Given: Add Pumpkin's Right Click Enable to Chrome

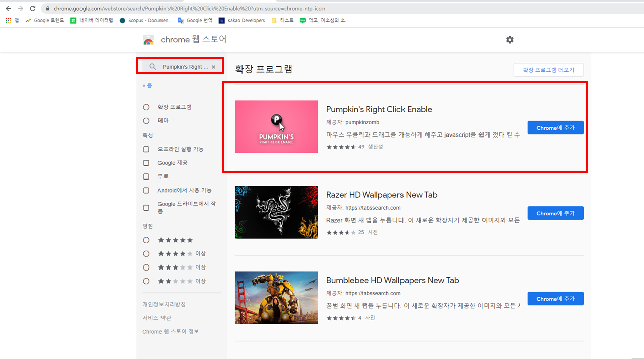Looking at the screenshot, I should pos(555,128).
